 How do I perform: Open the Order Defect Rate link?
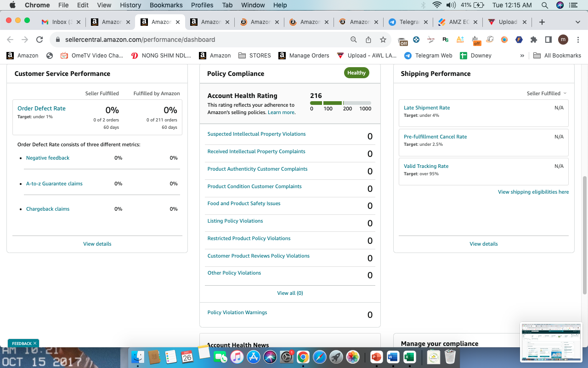(x=41, y=109)
